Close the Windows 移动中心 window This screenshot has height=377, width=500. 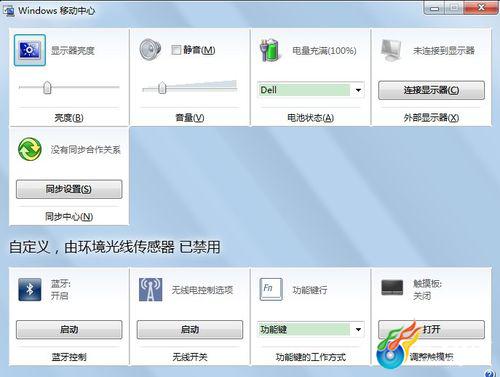[x=481, y=8]
